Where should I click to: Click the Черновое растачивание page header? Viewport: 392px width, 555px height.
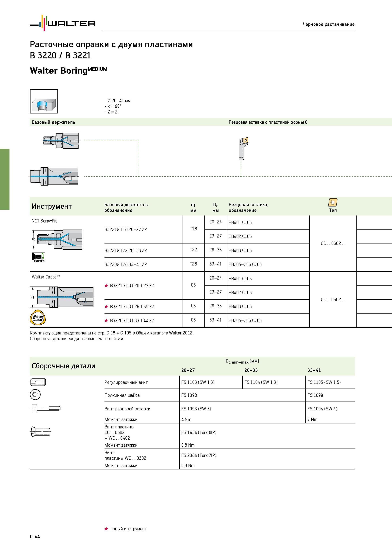329,24
